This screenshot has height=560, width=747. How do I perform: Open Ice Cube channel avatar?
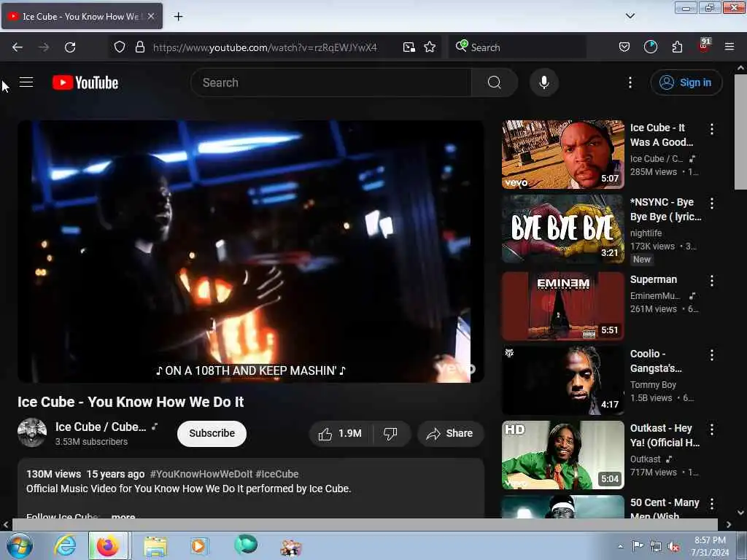pos(32,432)
